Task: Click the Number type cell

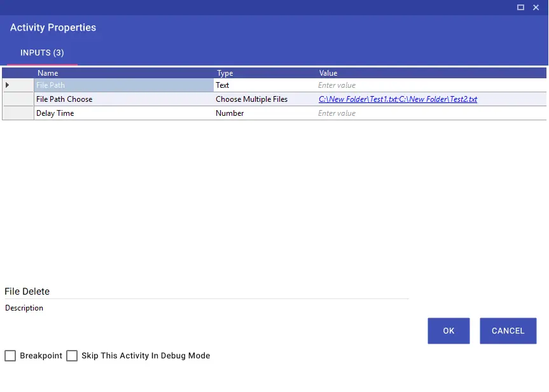Action: click(265, 113)
